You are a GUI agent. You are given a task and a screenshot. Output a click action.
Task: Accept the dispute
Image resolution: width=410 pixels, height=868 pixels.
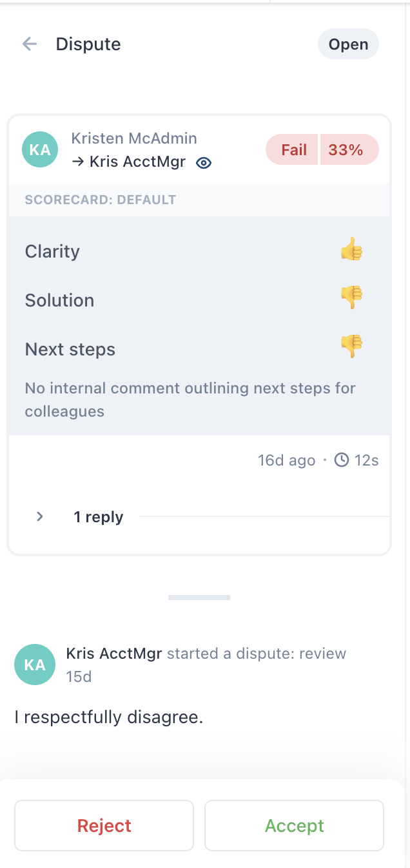[x=295, y=826]
